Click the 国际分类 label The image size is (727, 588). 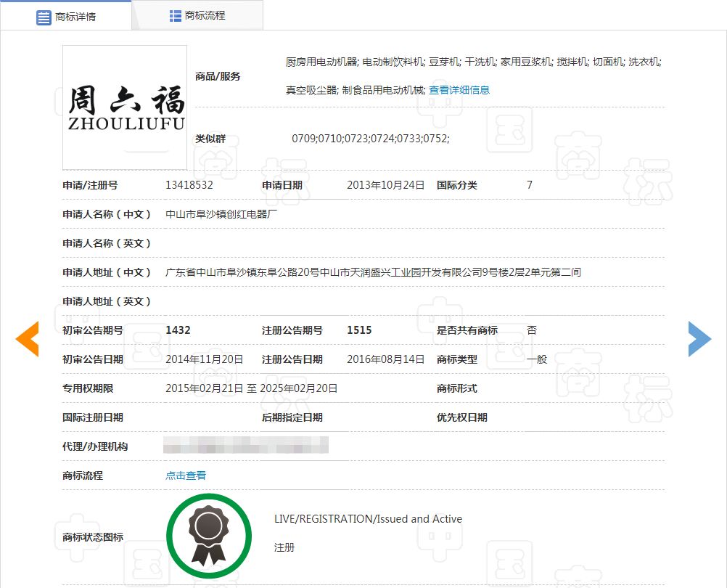(x=456, y=185)
